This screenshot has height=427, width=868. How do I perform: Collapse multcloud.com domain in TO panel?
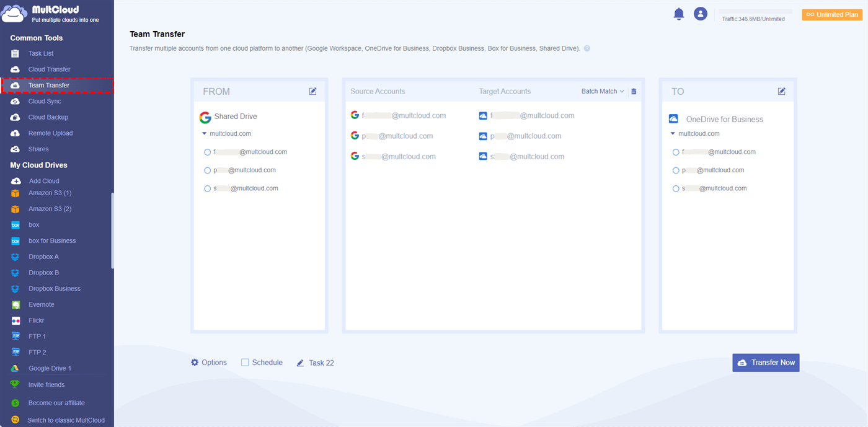(x=673, y=134)
